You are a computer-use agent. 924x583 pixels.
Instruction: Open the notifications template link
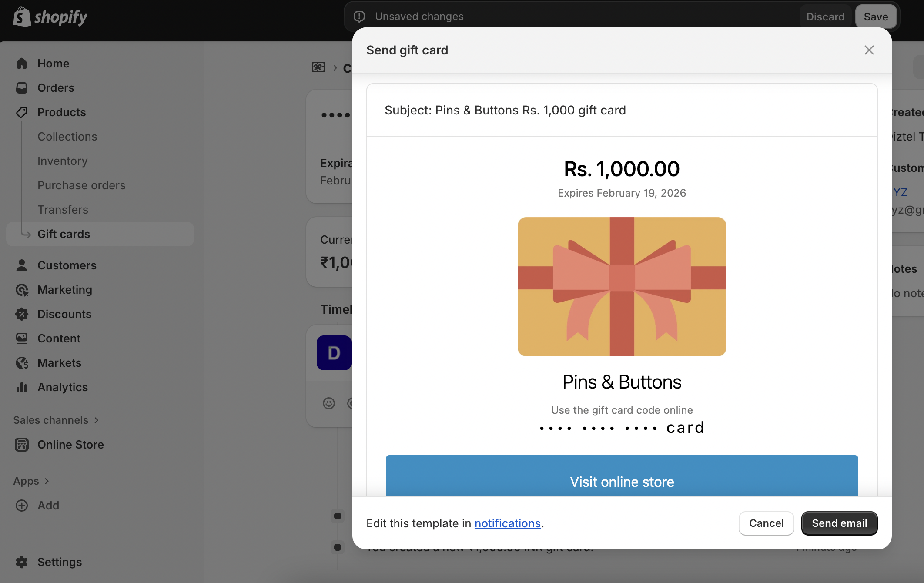[507, 523]
